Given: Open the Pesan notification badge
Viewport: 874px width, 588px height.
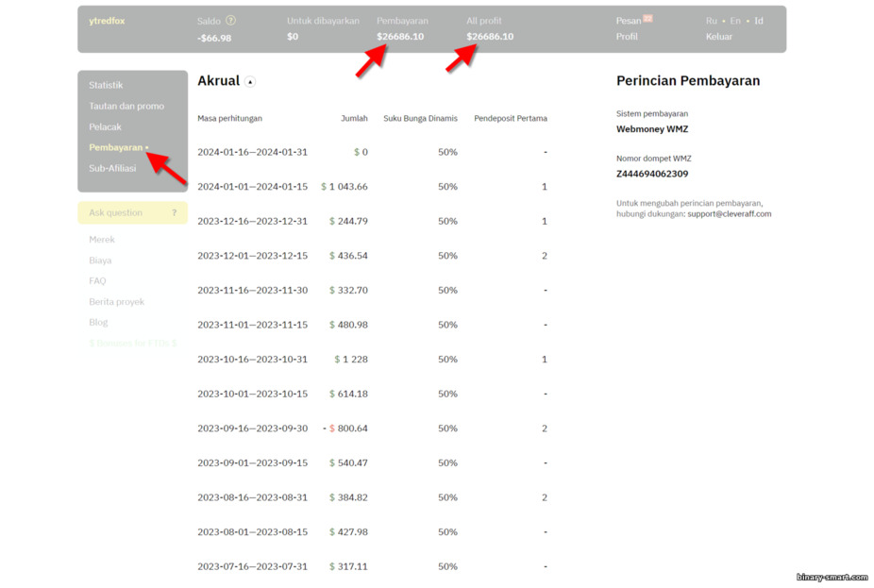Looking at the screenshot, I should pyautogui.click(x=647, y=18).
